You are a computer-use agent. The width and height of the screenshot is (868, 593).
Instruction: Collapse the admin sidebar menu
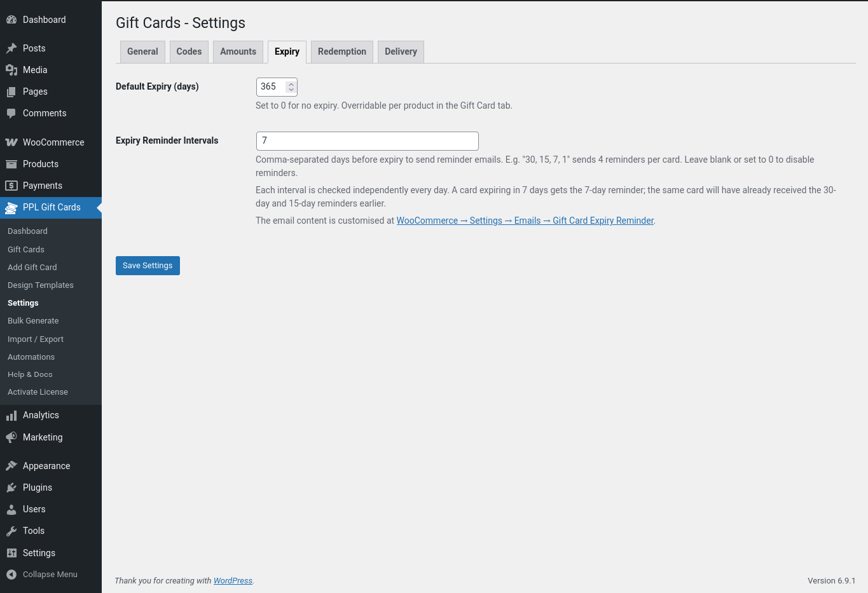[42, 575]
